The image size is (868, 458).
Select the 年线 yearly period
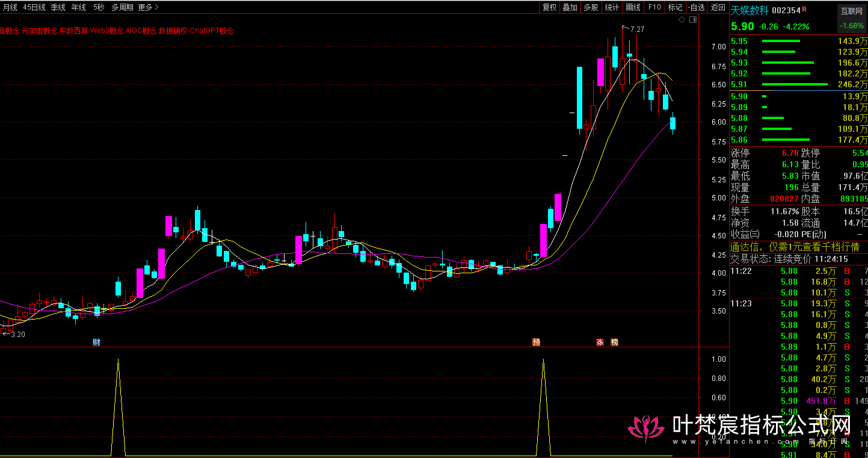tap(78, 7)
